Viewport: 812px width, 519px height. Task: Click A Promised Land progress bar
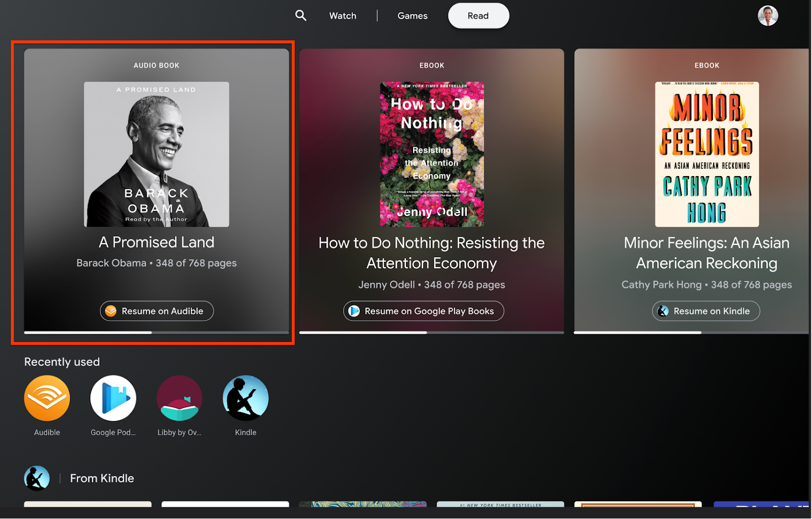156,333
